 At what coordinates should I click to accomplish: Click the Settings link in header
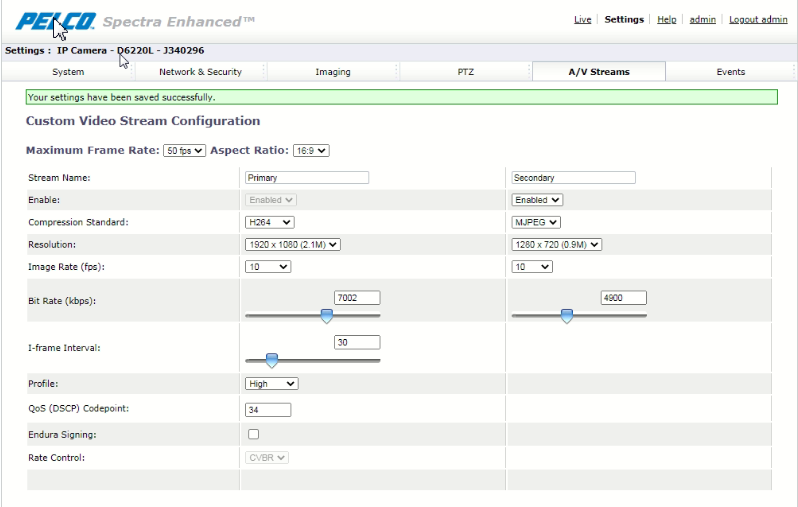624,19
